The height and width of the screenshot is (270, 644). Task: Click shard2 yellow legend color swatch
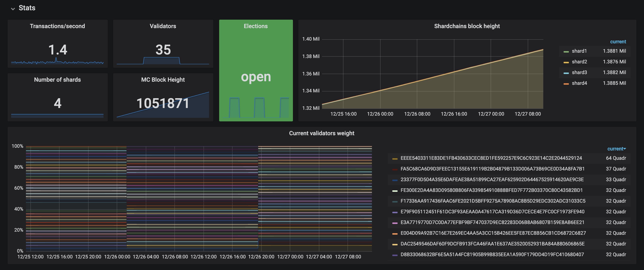click(566, 62)
